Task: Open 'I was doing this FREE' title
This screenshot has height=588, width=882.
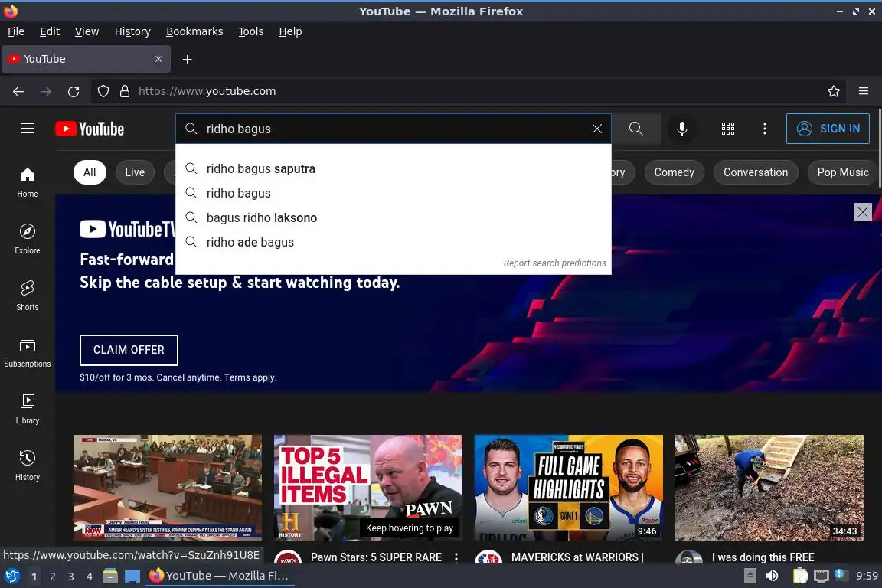Action: [x=763, y=557]
